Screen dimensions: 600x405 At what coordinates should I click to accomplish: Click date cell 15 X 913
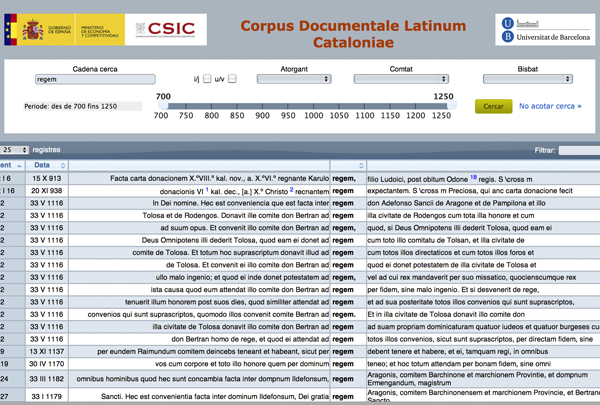[47, 178]
